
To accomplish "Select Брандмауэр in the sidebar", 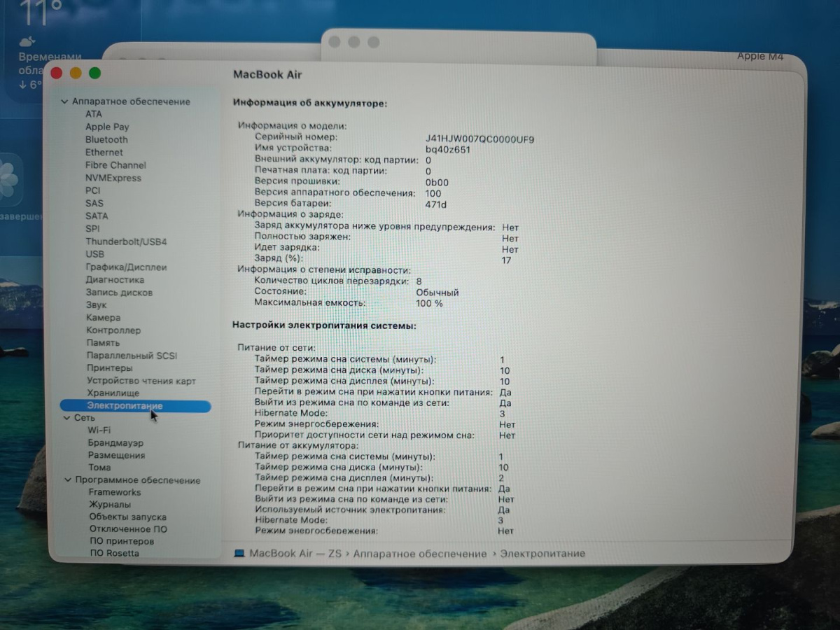I will coord(116,442).
